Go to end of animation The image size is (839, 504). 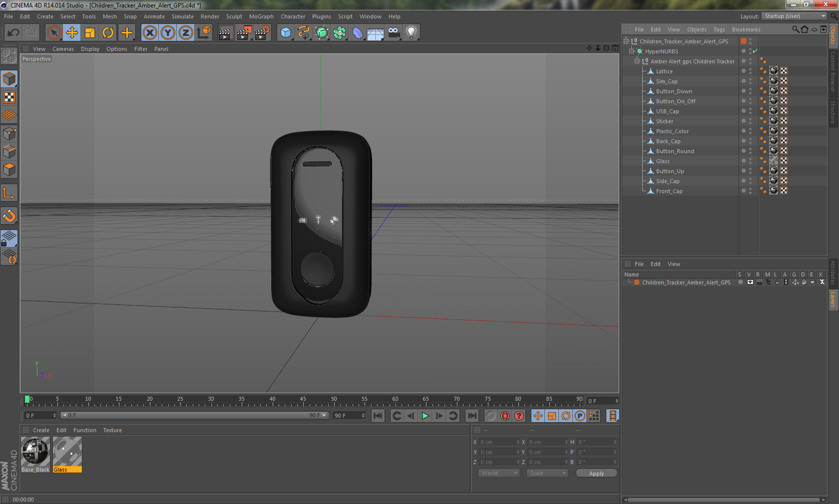tap(471, 416)
